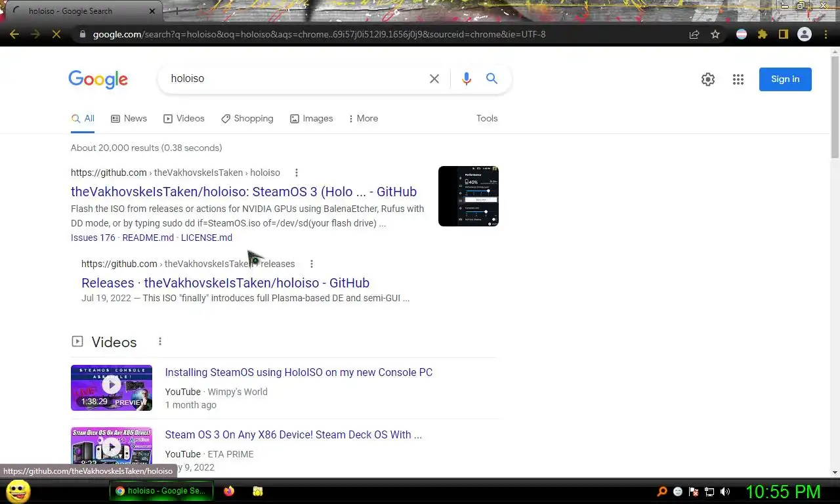This screenshot has height=504, width=840.
Task: Open options for the first GitHub result
Action: [297, 173]
